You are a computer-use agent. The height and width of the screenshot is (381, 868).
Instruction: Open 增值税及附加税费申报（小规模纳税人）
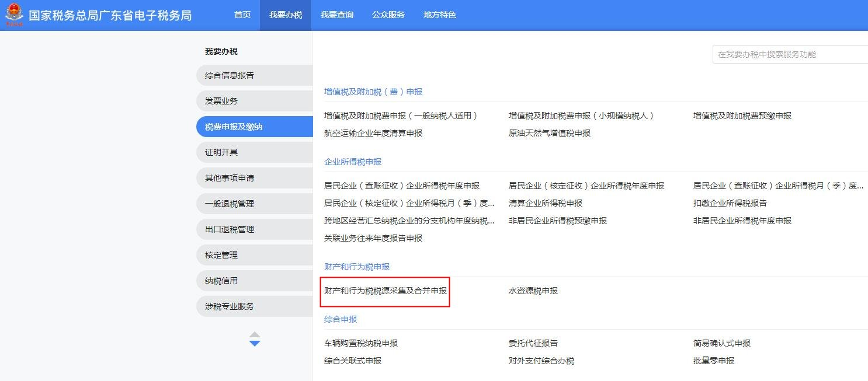click(x=582, y=116)
